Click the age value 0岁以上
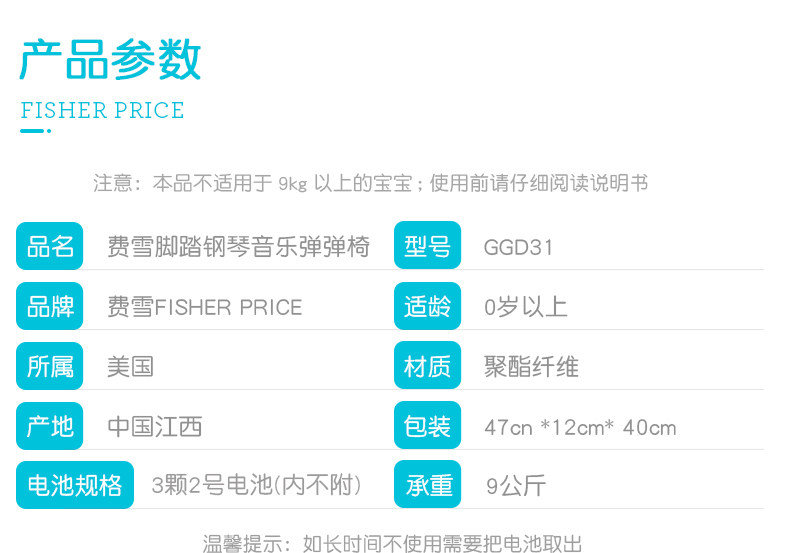The image size is (790, 553). [x=525, y=307]
